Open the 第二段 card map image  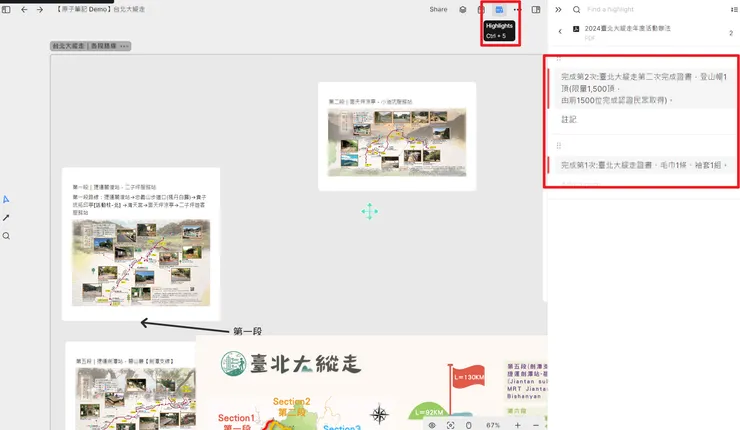coord(397,142)
